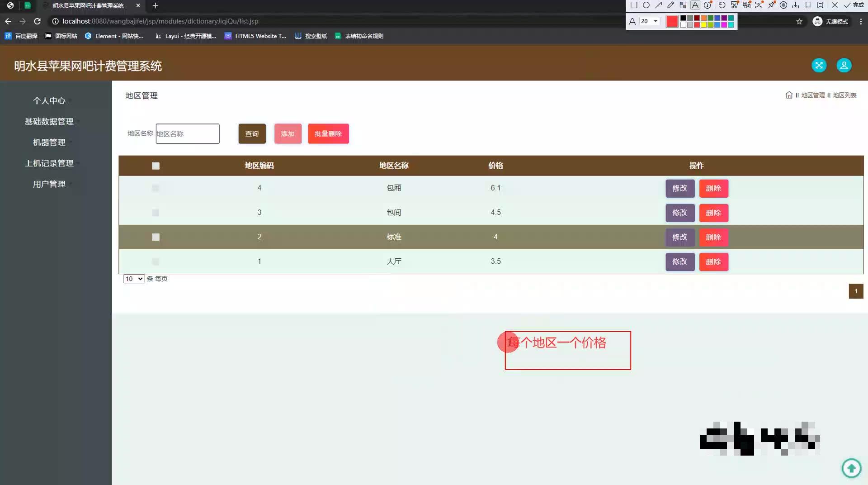
Task: Pin the screenshot to screen
Action: (x=771, y=5)
